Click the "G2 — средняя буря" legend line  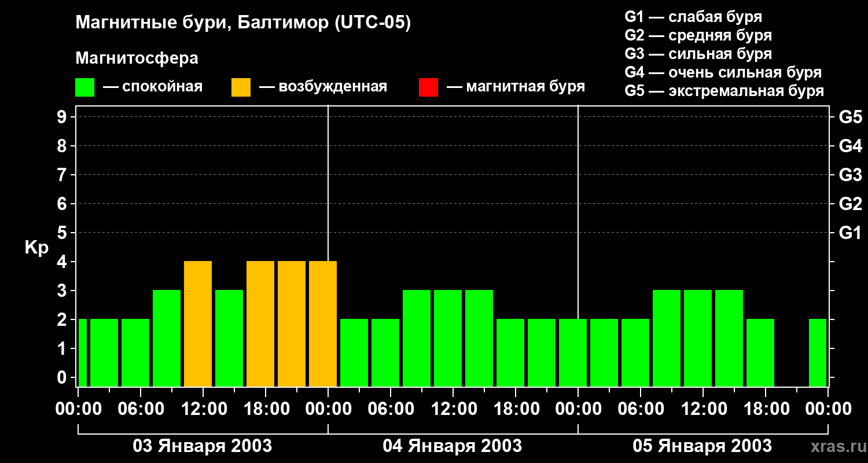698,35
